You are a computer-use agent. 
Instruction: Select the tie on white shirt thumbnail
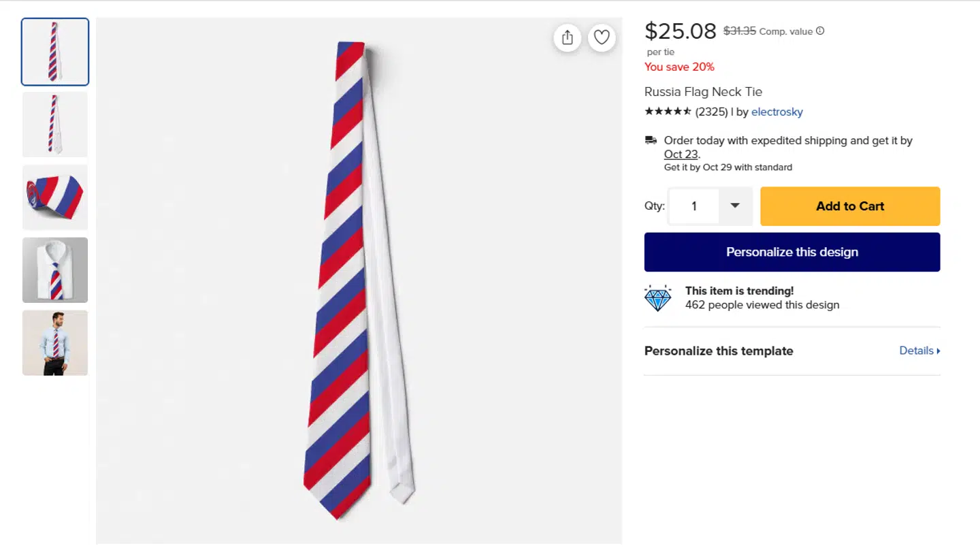[55, 270]
